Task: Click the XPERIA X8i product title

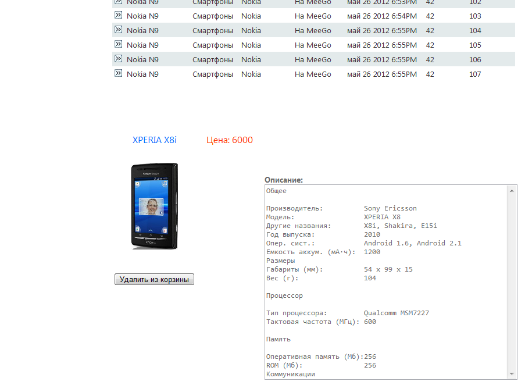Action: click(155, 140)
